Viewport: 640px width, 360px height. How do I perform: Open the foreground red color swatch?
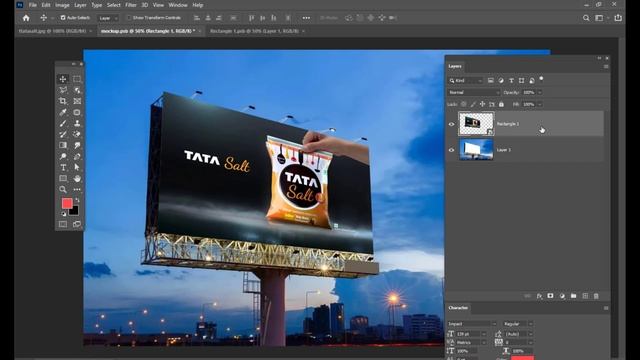(67, 203)
